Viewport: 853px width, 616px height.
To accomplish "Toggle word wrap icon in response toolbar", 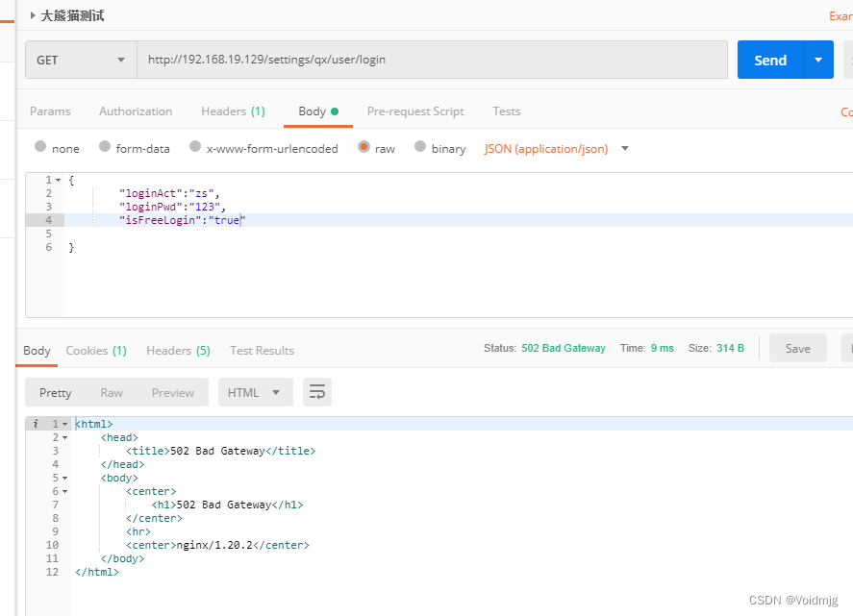I will [x=317, y=392].
